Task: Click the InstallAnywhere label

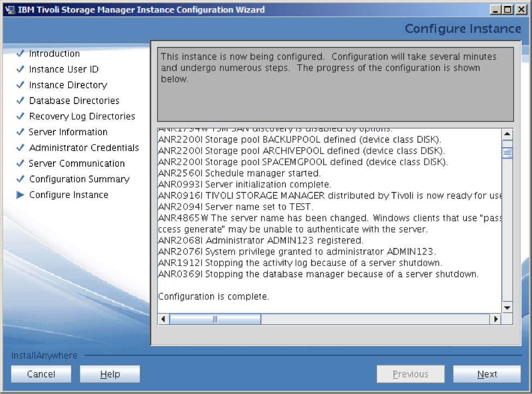Action: tap(44, 355)
